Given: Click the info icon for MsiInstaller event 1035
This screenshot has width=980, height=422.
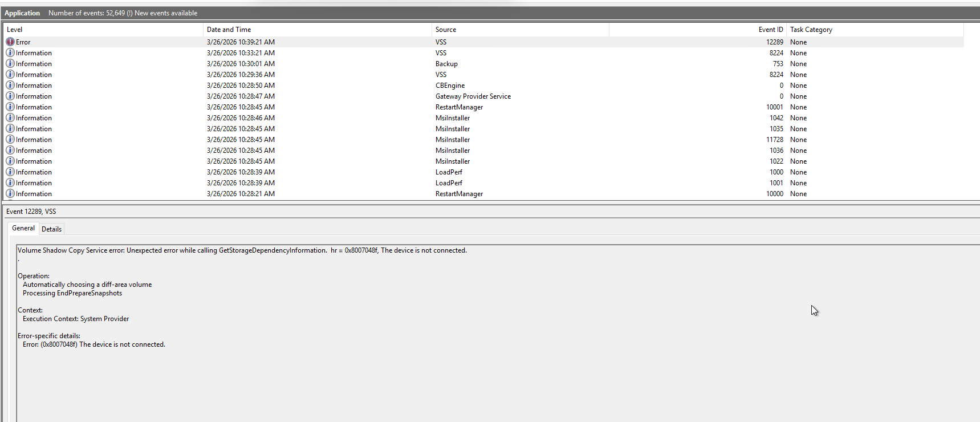Looking at the screenshot, I should [10, 128].
